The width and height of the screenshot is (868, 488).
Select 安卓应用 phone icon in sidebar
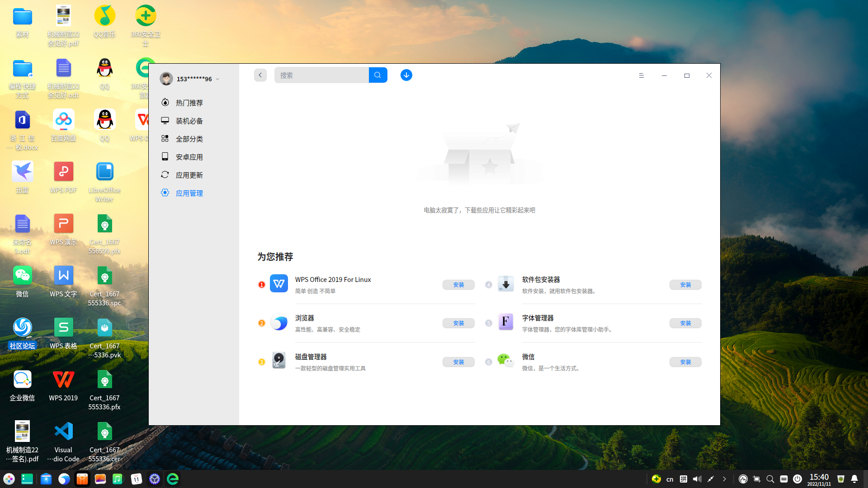point(165,157)
